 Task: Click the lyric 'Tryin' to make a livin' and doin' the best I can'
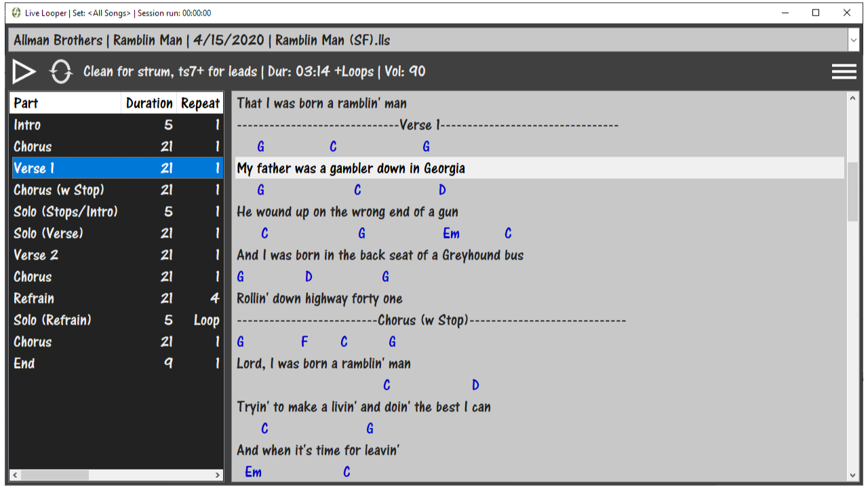click(363, 407)
